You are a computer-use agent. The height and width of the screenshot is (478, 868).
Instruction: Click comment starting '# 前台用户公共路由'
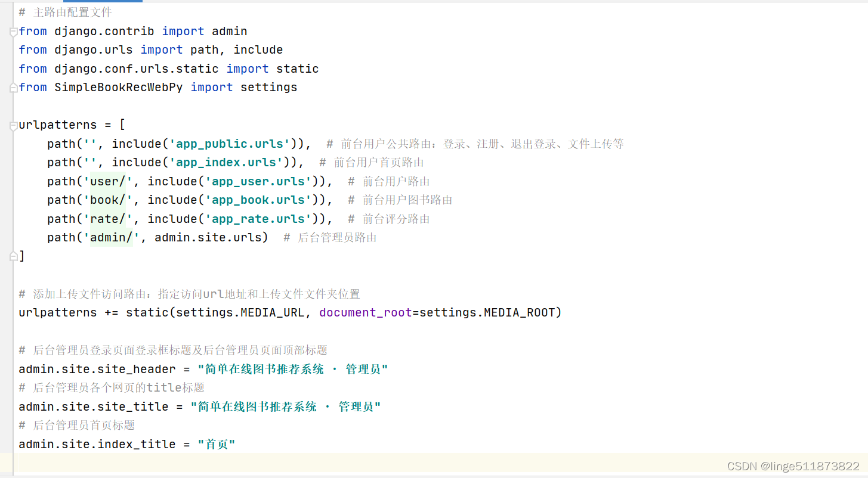pos(475,144)
